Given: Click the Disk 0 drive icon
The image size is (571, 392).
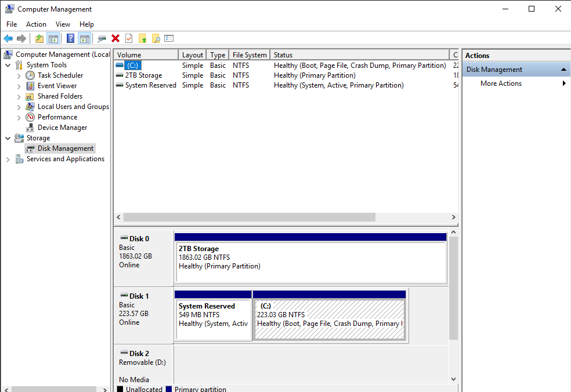Looking at the screenshot, I should 124,238.
